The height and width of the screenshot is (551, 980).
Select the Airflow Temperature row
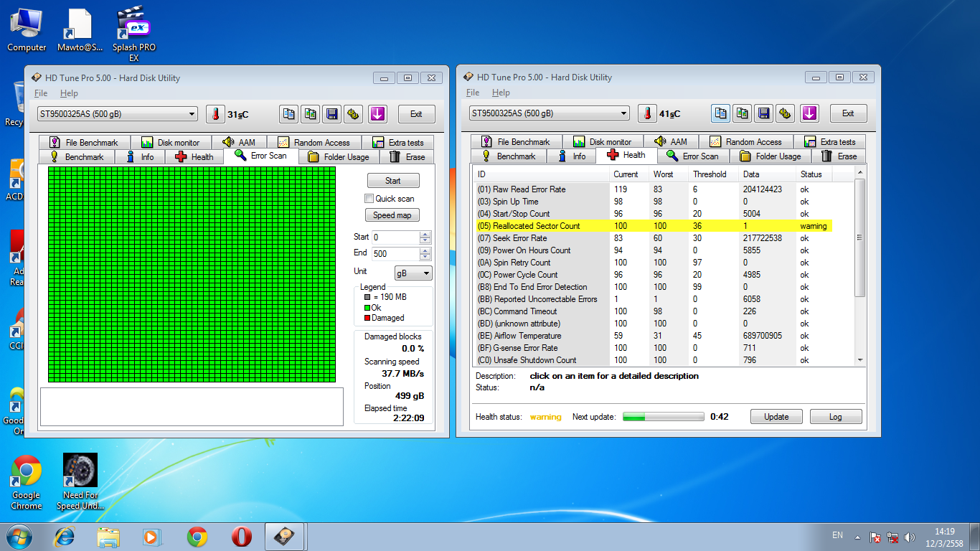(x=654, y=336)
